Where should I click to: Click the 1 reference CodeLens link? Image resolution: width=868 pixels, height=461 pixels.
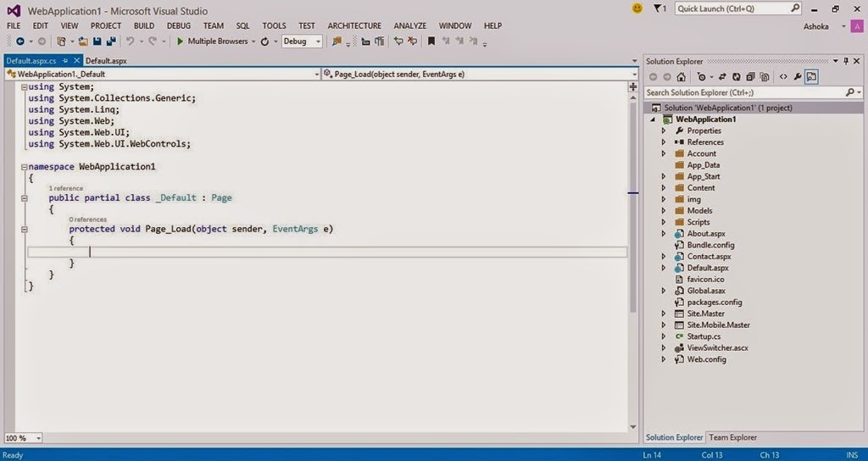65,188
